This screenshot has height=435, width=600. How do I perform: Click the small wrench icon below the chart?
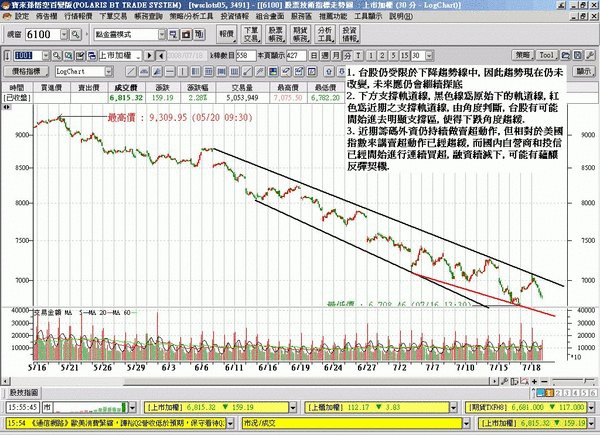pos(505,381)
